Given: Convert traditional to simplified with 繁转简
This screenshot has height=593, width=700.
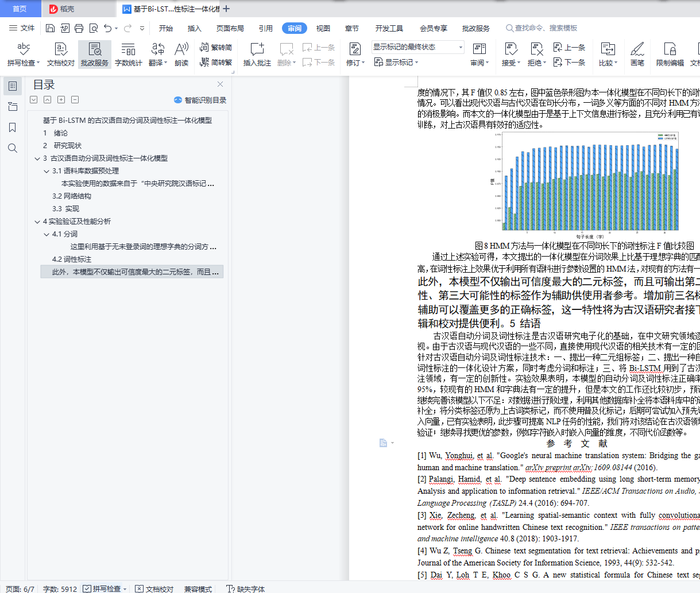Looking at the screenshot, I should tap(216, 48).
